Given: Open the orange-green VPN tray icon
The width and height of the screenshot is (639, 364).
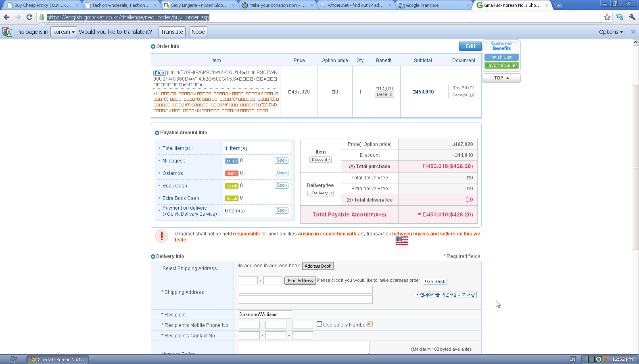Looking at the screenshot, I should tap(606, 359).
